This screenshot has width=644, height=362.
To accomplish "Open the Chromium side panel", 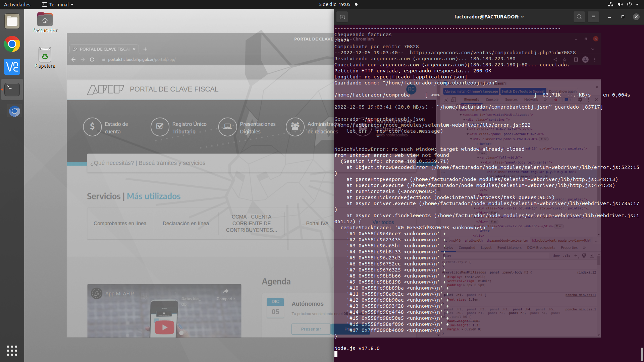I will click(x=576, y=59).
